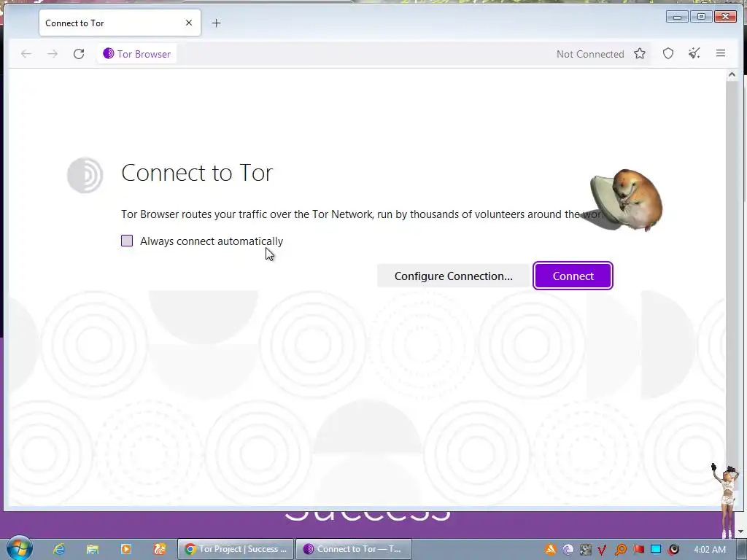Open the Windows Start menu
Image resolution: width=747 pixels, height=560 pixels.
20,548
